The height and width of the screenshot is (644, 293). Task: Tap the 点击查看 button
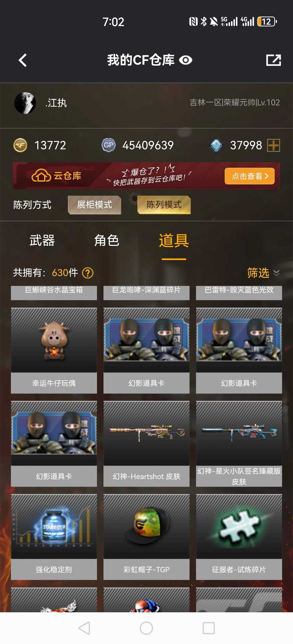point(250,176)
